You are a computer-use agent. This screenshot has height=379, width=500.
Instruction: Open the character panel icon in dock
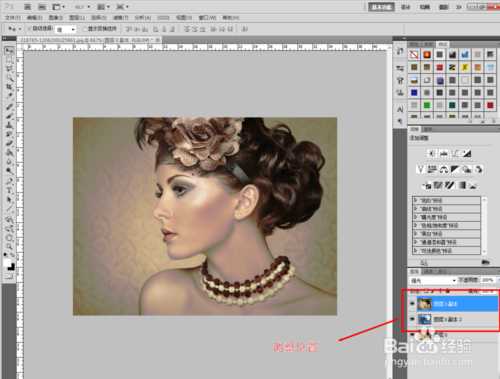tap(400, 109)
